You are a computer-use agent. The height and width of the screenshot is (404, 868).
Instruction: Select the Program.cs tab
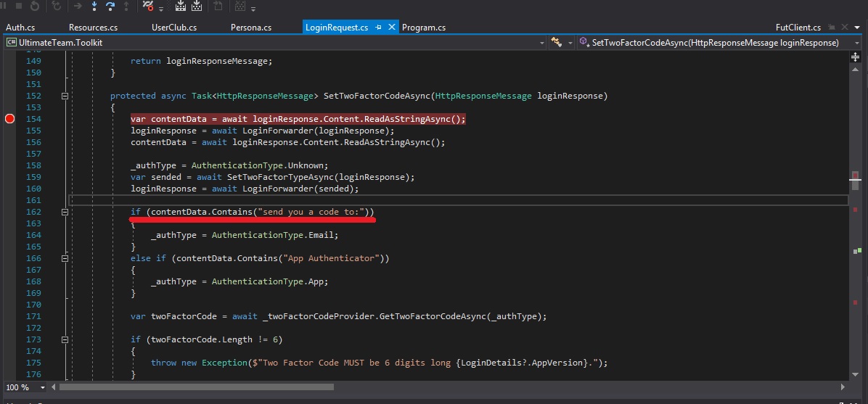click(424, 27)
